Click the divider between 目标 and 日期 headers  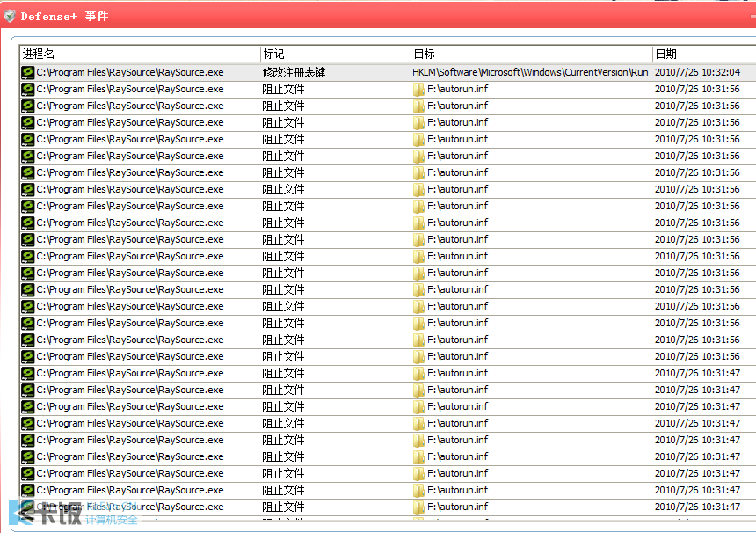[652, 55]
